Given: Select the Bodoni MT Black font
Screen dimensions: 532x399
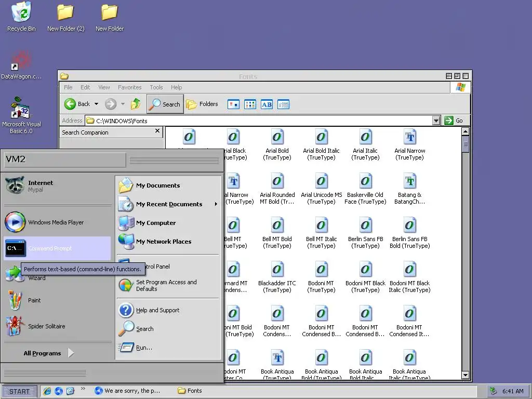Looking at the screenshot, I should 365,277.
